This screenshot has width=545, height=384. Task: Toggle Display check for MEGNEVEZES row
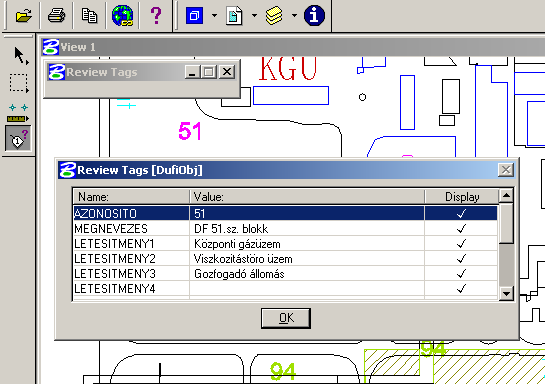click(x=461, y=228)
